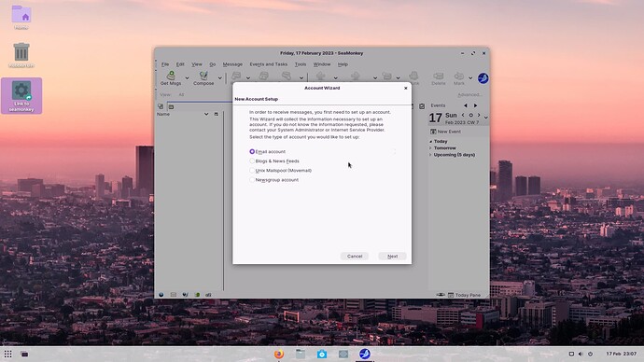Expand the Tomorrow agenda section
The width and height of the screenshot is (644, 362).
pyautogui.click(x=431, y=148)
